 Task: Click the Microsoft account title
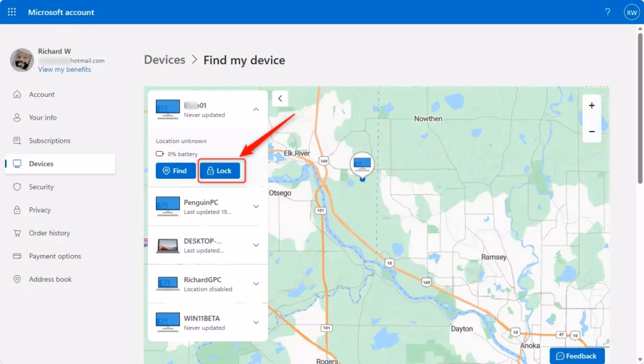pos(61,13)
